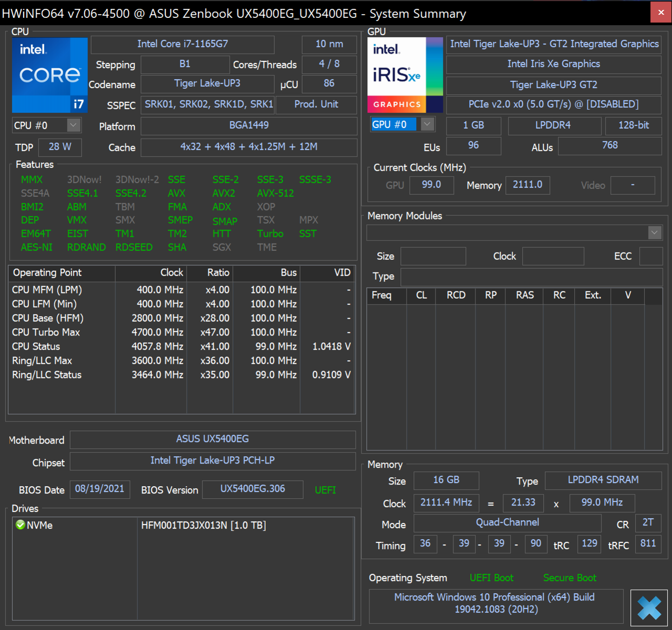Image resolution: width=672 pixels, height=630 pixels.
Task: Click the AVX-512 feature label
Action: (x=275, y=193)
